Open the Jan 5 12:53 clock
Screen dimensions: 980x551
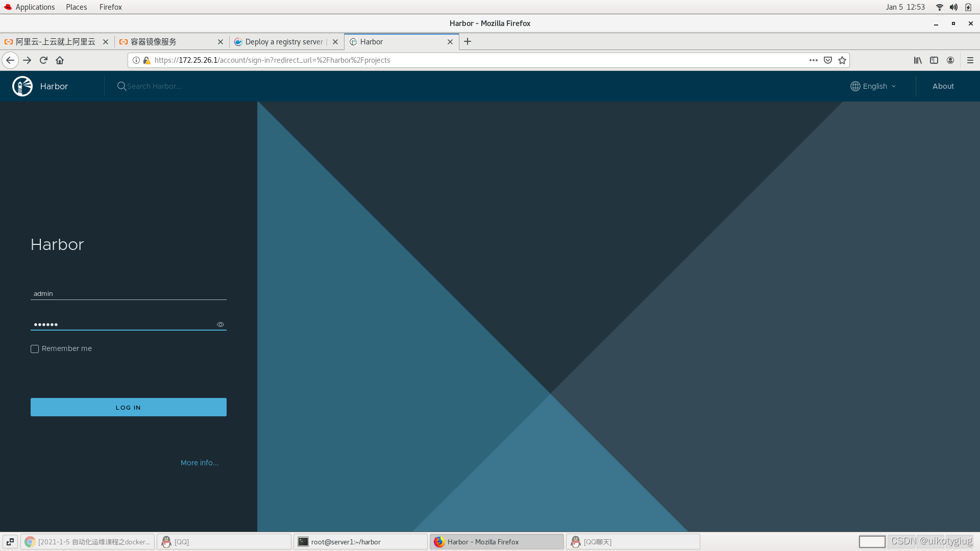905,7
